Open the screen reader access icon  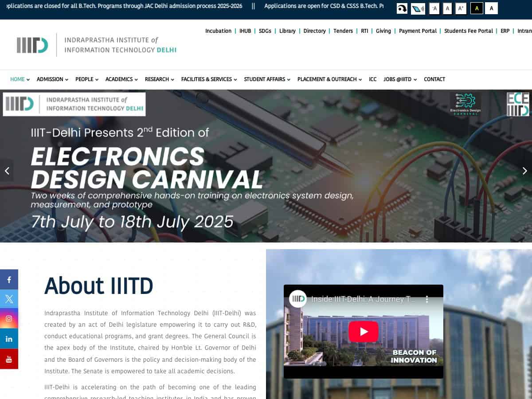pyautogui.click(x=418, y=8)
